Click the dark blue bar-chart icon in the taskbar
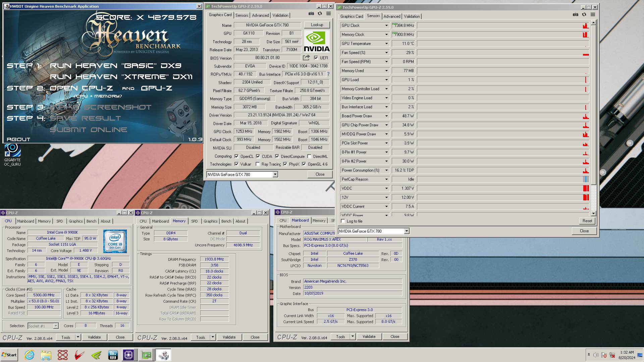 point(113,355)
